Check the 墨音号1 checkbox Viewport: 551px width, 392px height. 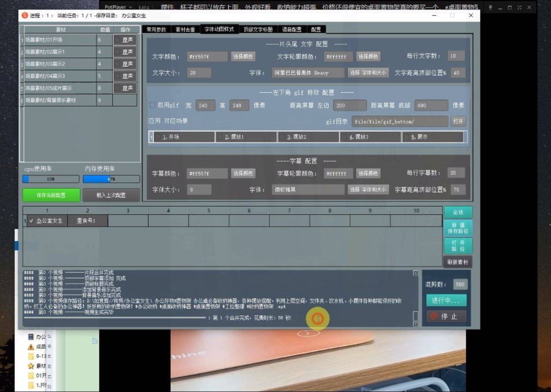click(72, 221)
